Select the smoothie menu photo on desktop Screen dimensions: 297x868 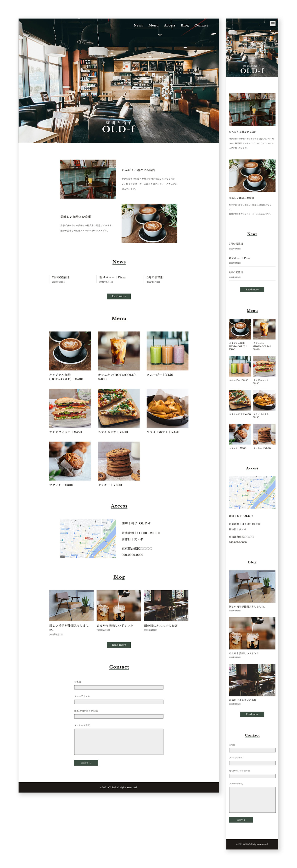pos(168,351)
